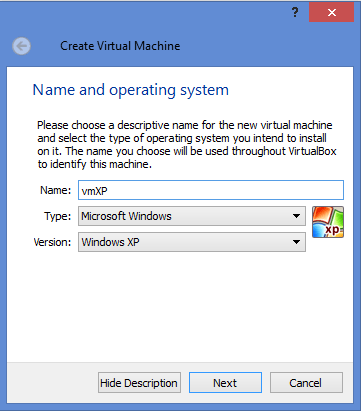Click the Version: field label
The height and width of the screenshot is (411, 361).
point(52,242)
